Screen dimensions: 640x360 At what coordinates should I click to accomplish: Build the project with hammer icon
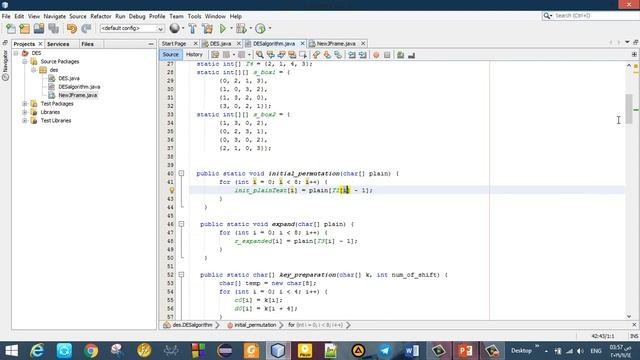coord(193,28)
